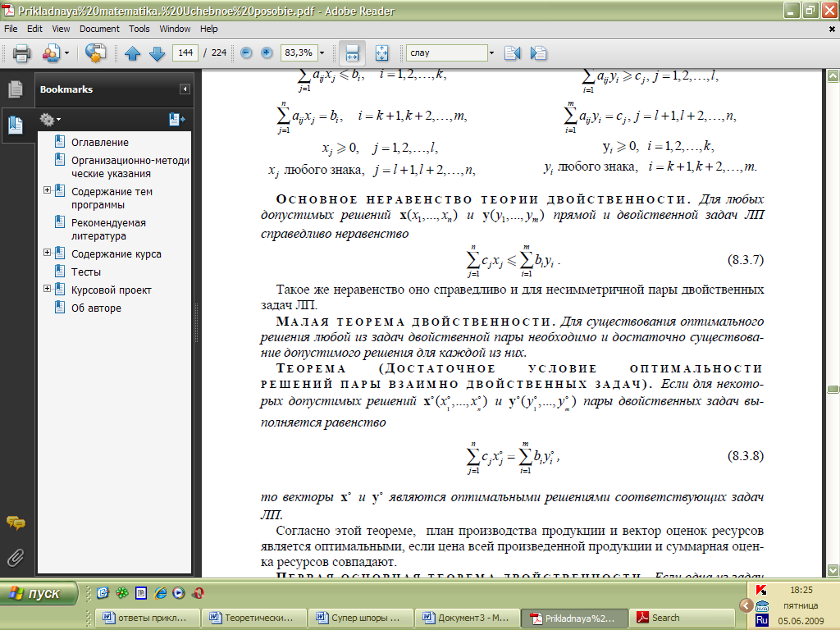Open the find options dropdown arrow

pyautogui.click(x=491, y=52)
